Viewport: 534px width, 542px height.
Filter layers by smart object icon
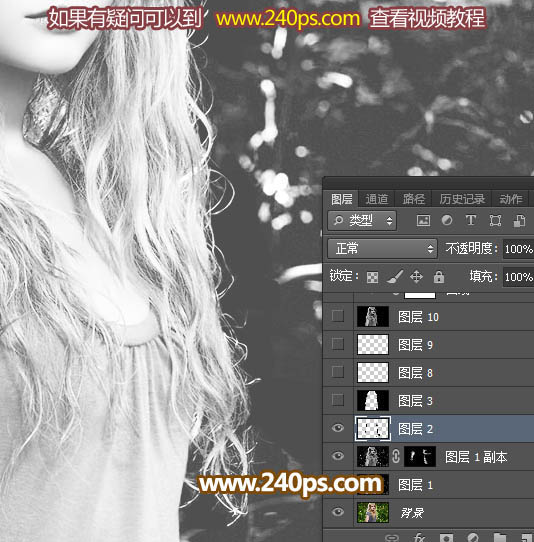click(x=519, y=221)
